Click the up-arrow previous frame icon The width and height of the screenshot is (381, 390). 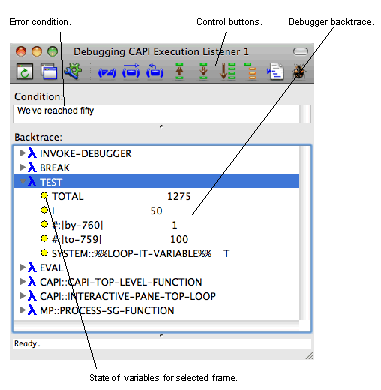(x=179, y=71)
